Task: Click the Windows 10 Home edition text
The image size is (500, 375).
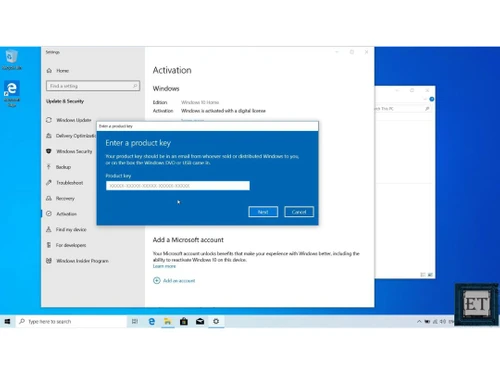Action: coord(200,102)
